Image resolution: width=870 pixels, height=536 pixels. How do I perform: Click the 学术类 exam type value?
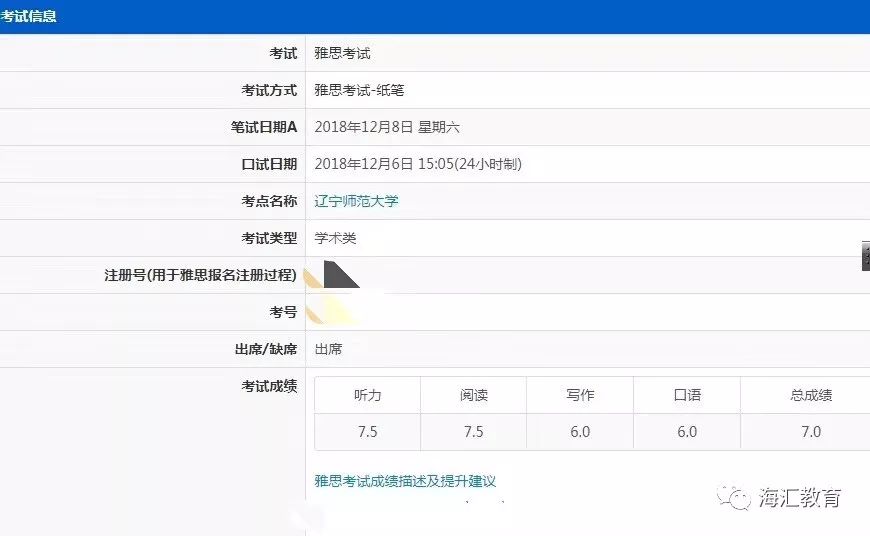[335, 238]
